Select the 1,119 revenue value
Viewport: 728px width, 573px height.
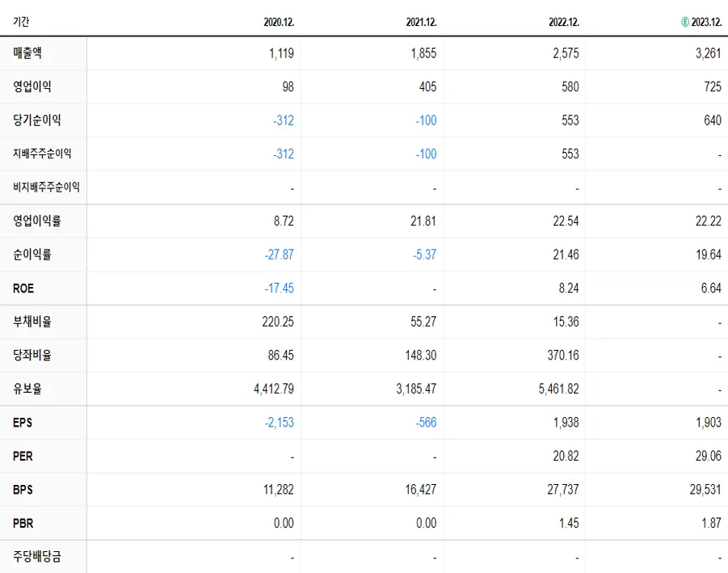[x=281, y=53]
